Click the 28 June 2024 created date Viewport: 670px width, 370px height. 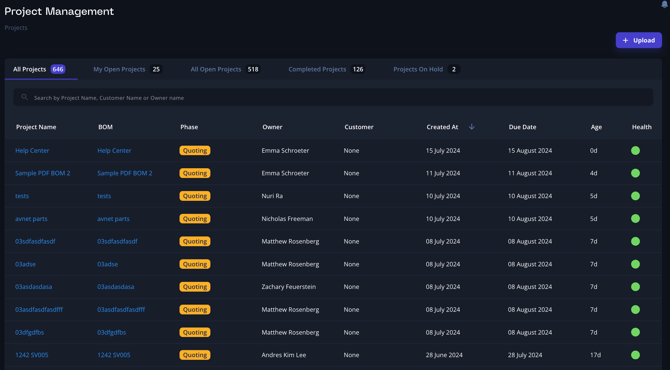[x=444, y=355]
